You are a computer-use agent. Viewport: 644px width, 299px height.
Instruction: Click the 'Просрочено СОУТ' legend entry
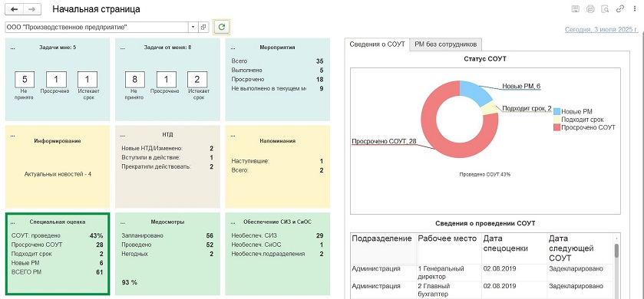[584, 127]
